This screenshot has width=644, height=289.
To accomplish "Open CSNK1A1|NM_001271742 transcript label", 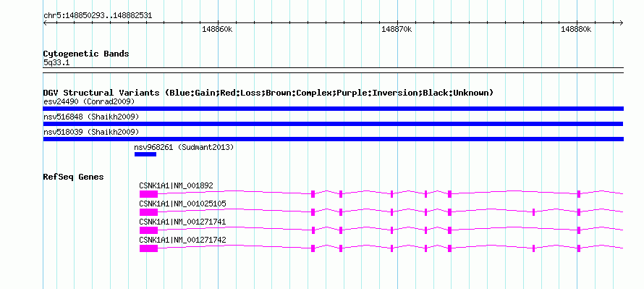I will 182,240.
